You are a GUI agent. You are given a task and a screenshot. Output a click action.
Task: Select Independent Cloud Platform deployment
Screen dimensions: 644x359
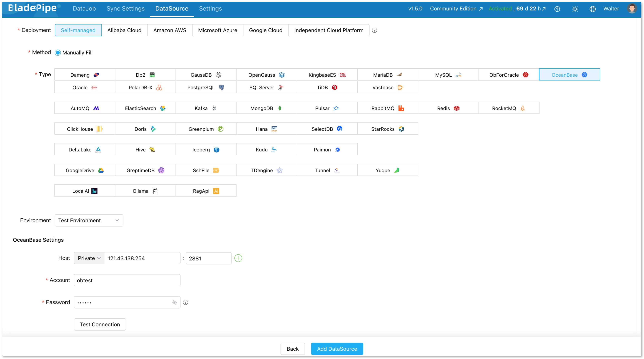click(x=329, y=30)
